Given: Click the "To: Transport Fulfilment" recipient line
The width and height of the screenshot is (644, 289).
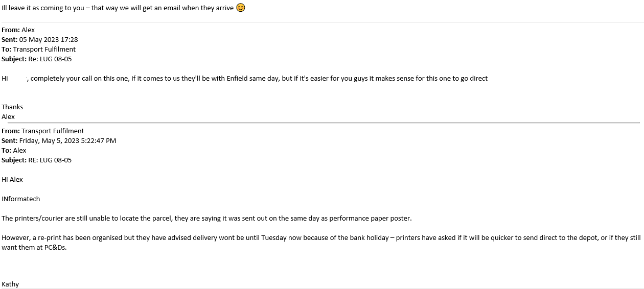Looking at the screenshot, I should (39, 49).
